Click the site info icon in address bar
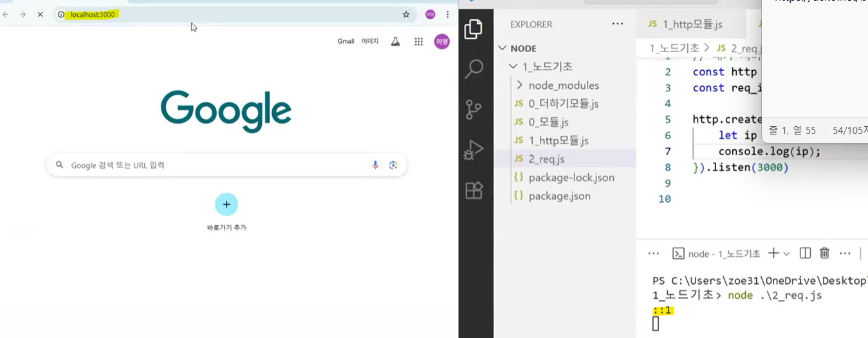This screenshot has width=868, height=338. coord(62,14)
